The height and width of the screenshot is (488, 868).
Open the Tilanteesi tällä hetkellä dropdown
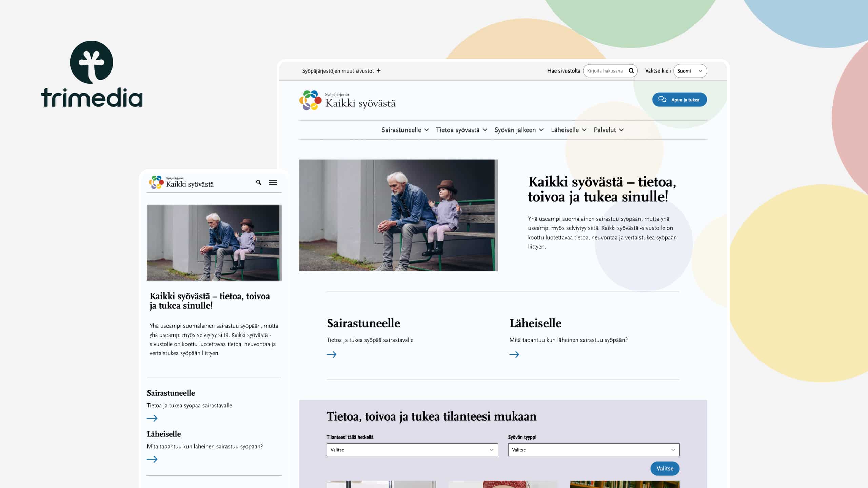(x=412, y=450)
